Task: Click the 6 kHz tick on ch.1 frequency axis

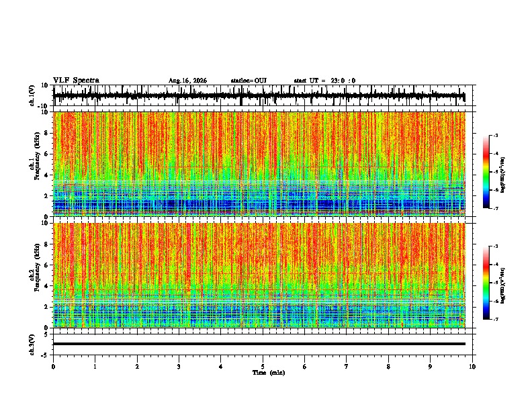Action: (x=46, y=154)
